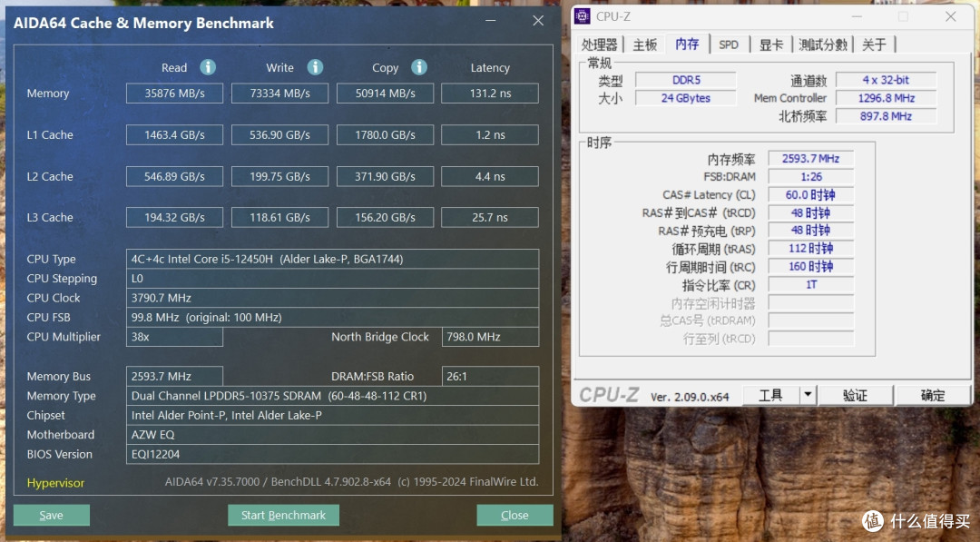
Task: Click the Write info icon in AIDA64
Action: (x=315, y=67)
